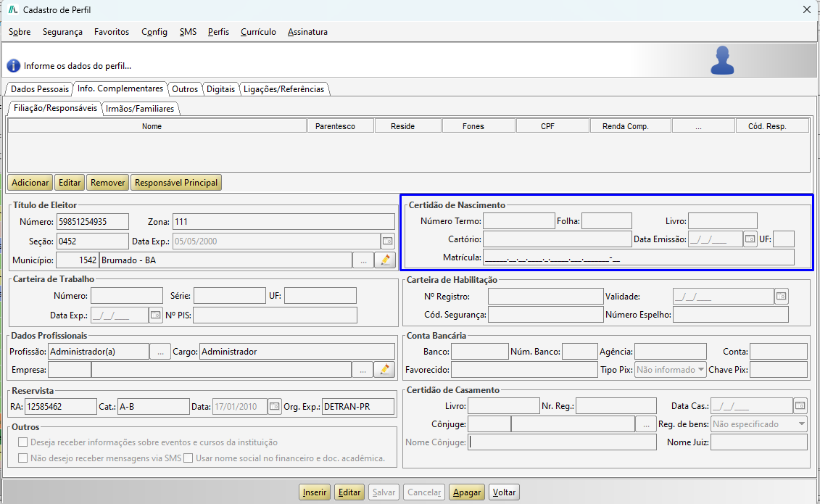
Task: Open the Sobre menu
Action: 20,32
